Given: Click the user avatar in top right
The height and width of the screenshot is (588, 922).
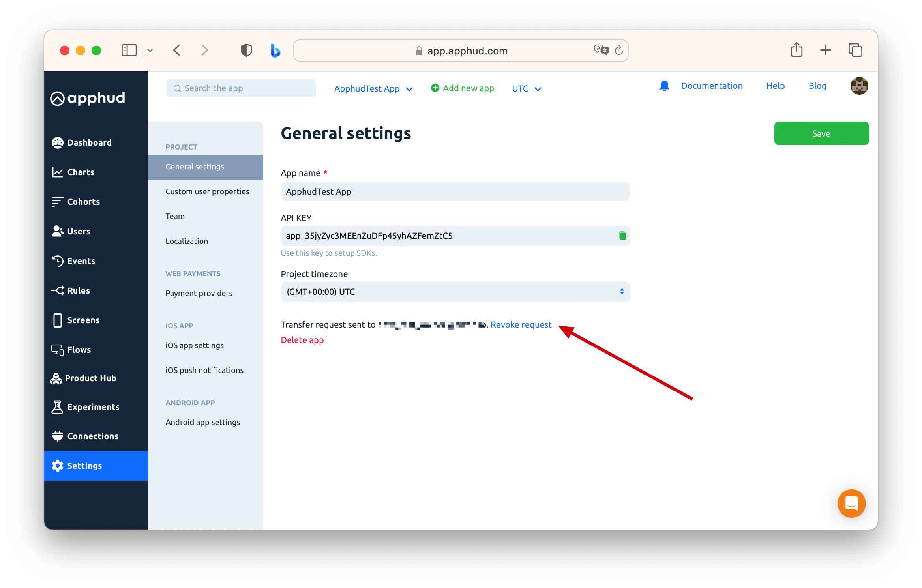Looking at the screenshot, I should click(x=859, y=86).
